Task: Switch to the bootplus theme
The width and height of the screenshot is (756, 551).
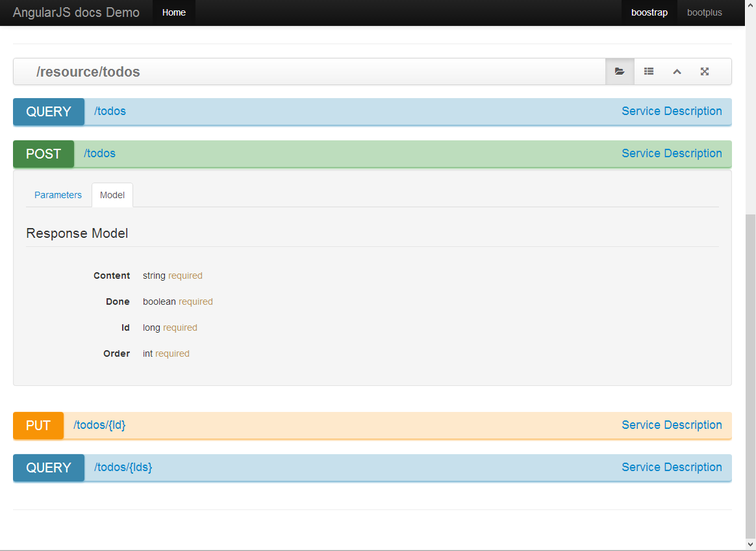Action: pos(705,12)
